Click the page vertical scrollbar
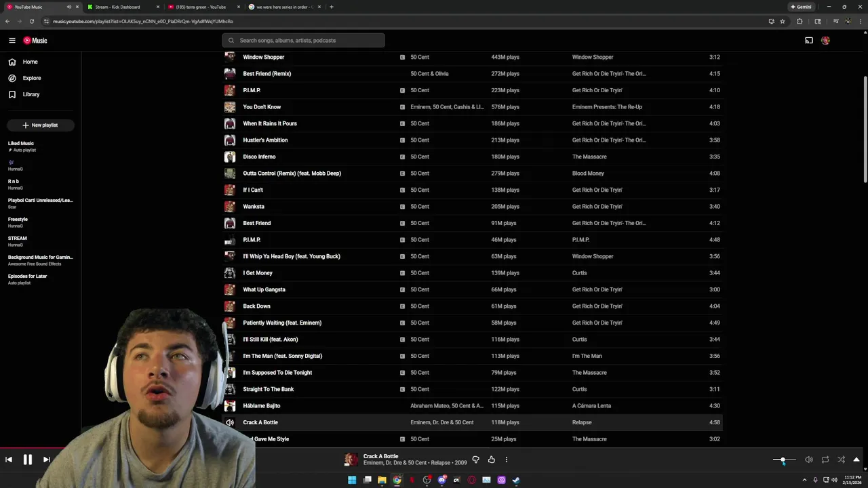Image resolution: width=868 pixels, height=488 pixels. pos(865,129)
